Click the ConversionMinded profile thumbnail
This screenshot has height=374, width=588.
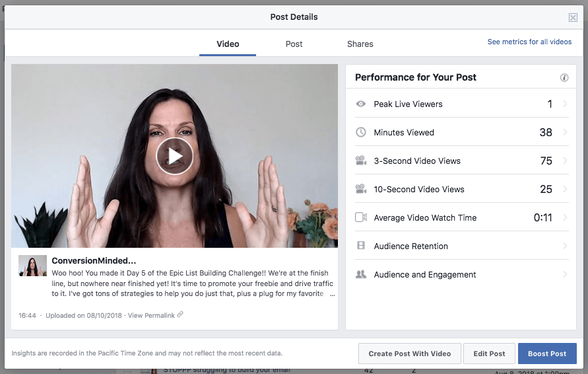tap(32, 266)
